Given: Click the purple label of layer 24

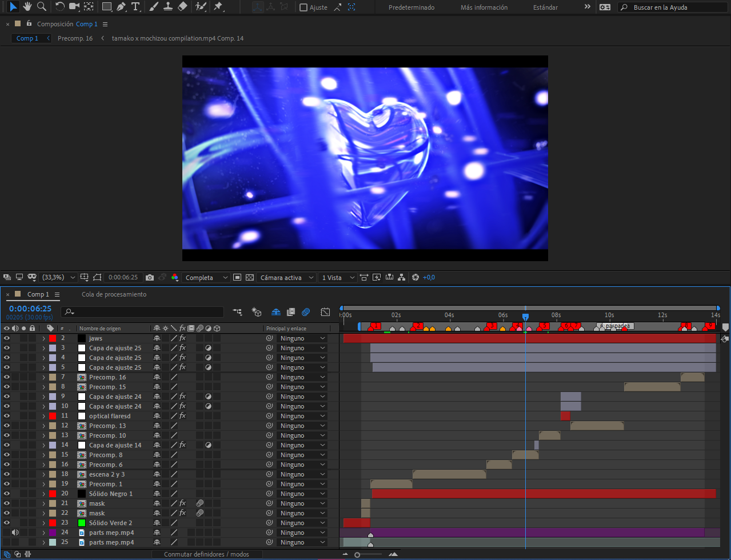Looking at the screenshot, I should (52, 533).
